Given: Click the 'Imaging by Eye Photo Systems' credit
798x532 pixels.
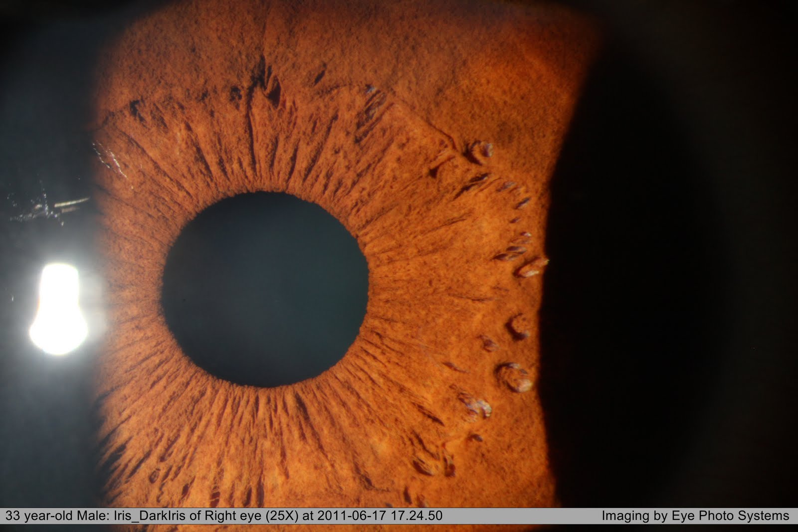Looking at the screenshot, I should tap(695, 516).
